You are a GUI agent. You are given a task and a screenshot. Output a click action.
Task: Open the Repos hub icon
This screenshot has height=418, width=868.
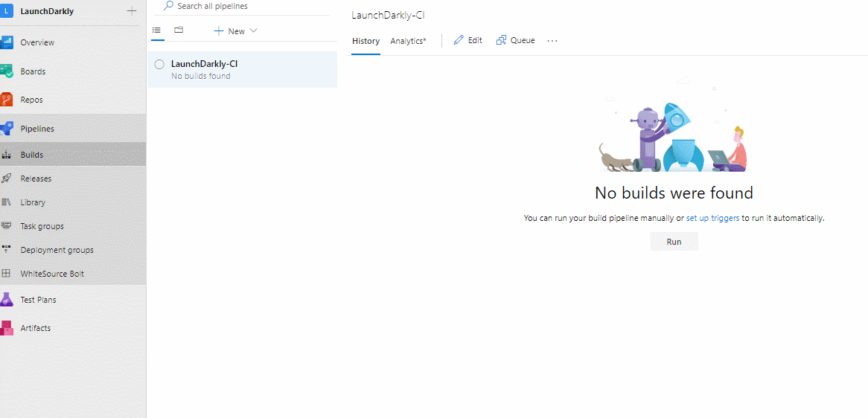[6, 100]
